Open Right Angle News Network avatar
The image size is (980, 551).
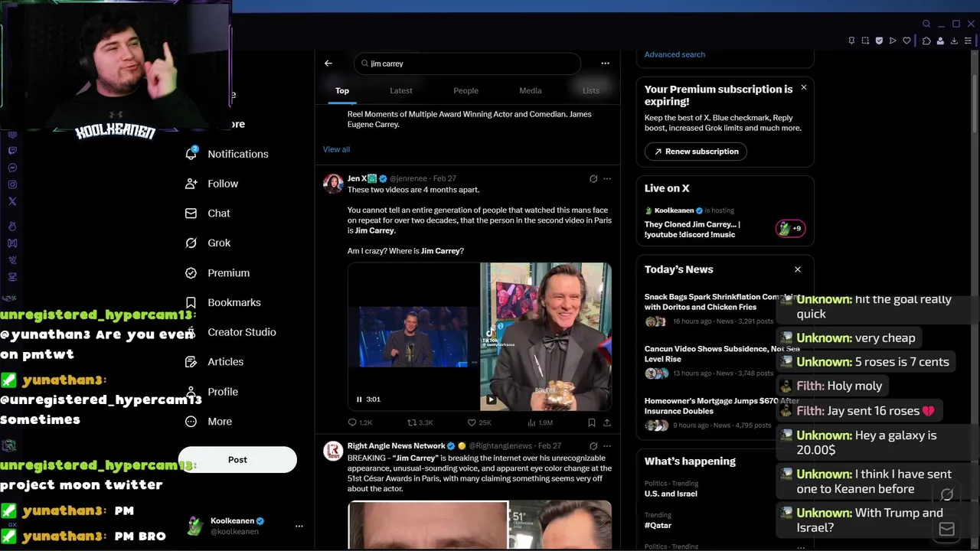[x=333, y=451]
